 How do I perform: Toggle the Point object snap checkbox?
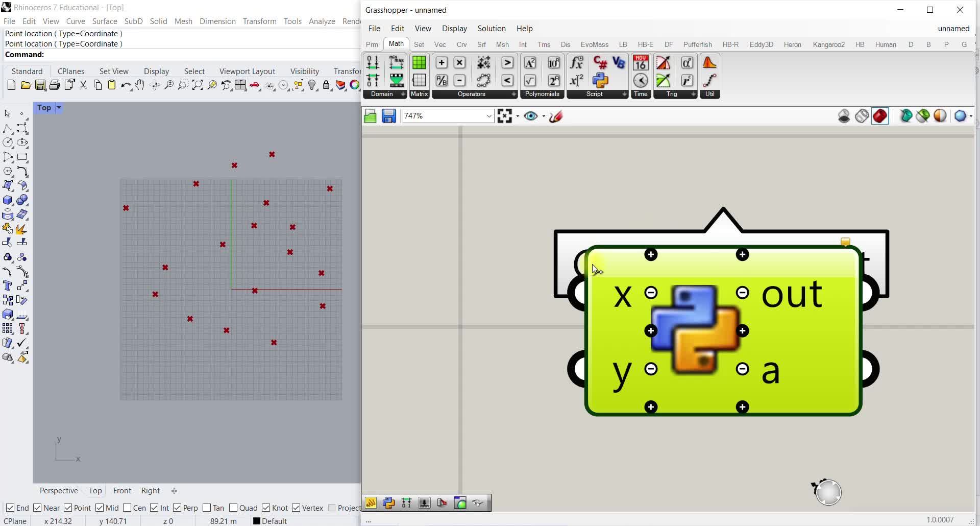point(68,508)
